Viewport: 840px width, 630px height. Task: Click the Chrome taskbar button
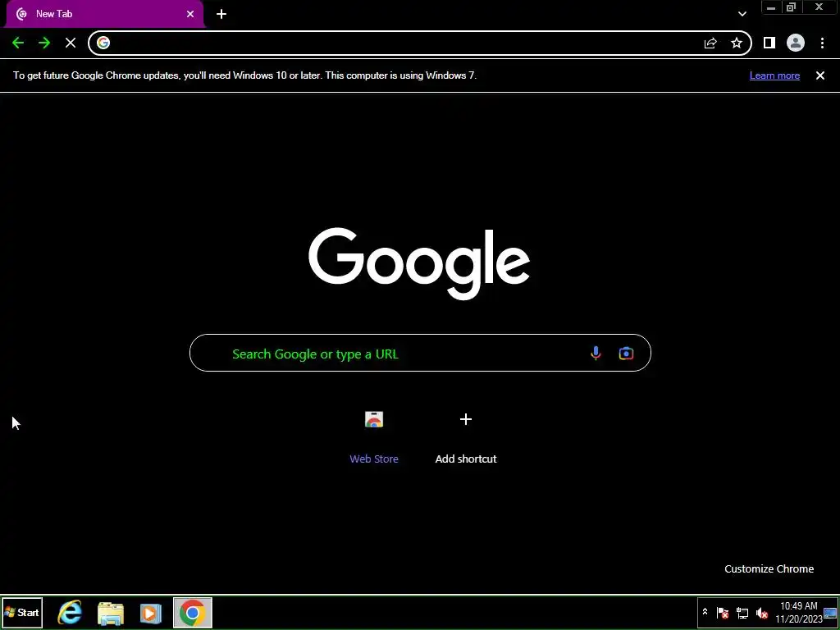point(192,612)
